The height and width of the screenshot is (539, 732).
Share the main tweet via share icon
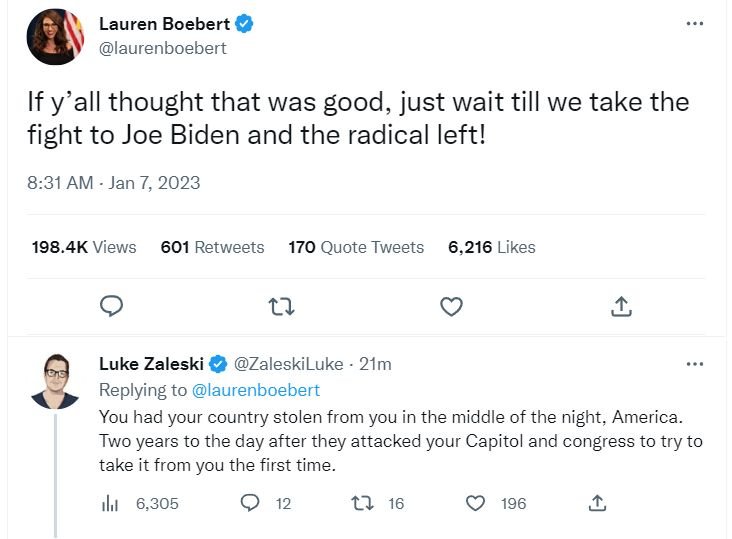[620, 306]
